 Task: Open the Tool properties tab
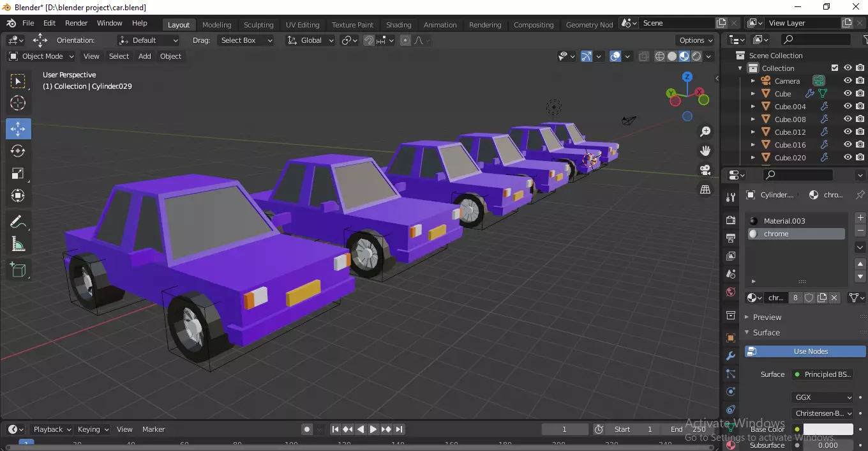pyautogui.click(x=731, y=197)
